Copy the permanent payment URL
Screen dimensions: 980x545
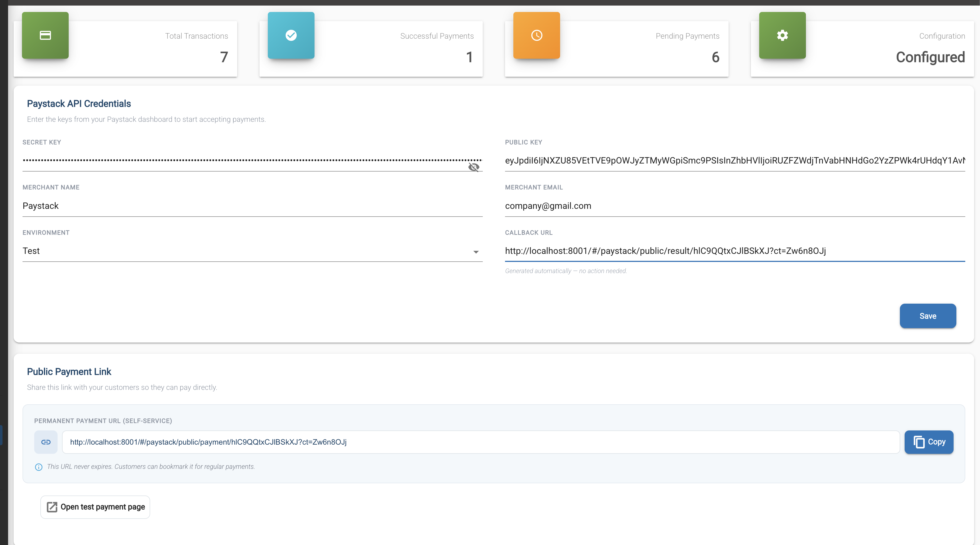[x=929, y=442]
